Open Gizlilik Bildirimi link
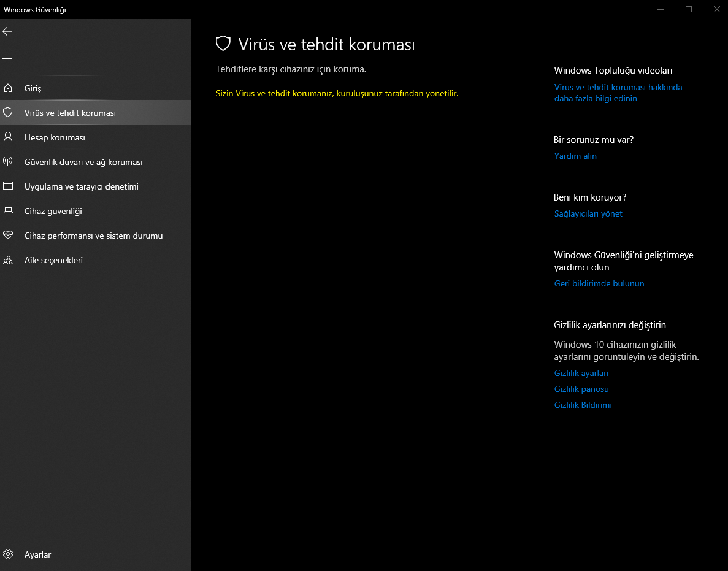 click(583, 405)
